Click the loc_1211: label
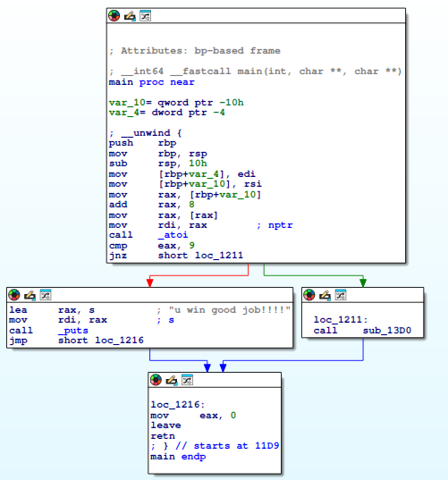Screen dimensions: 448x480 click(x=341, y=320)
